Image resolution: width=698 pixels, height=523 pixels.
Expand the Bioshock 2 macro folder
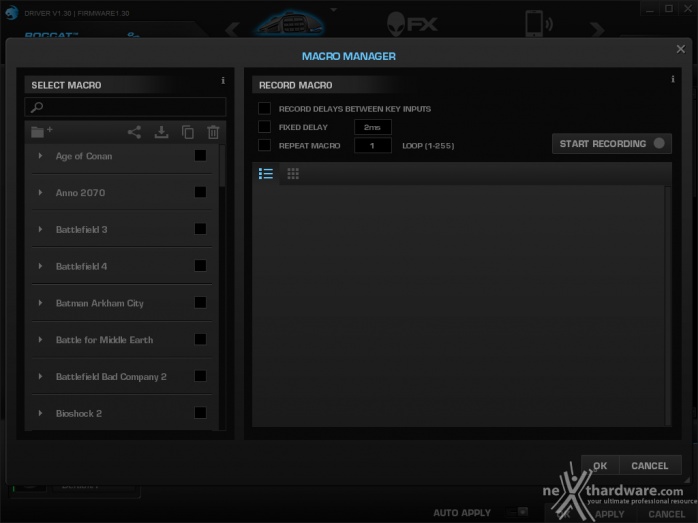click(40, 413)
